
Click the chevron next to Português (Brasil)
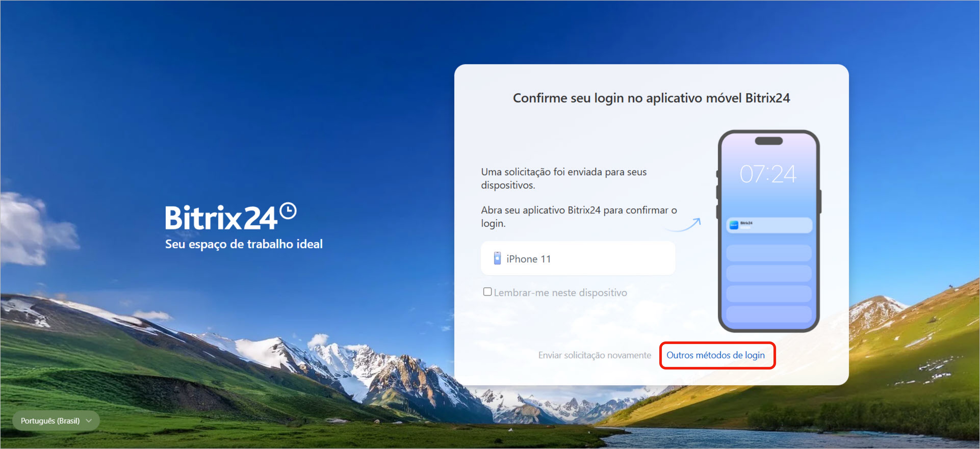click(x=89, y=420)
